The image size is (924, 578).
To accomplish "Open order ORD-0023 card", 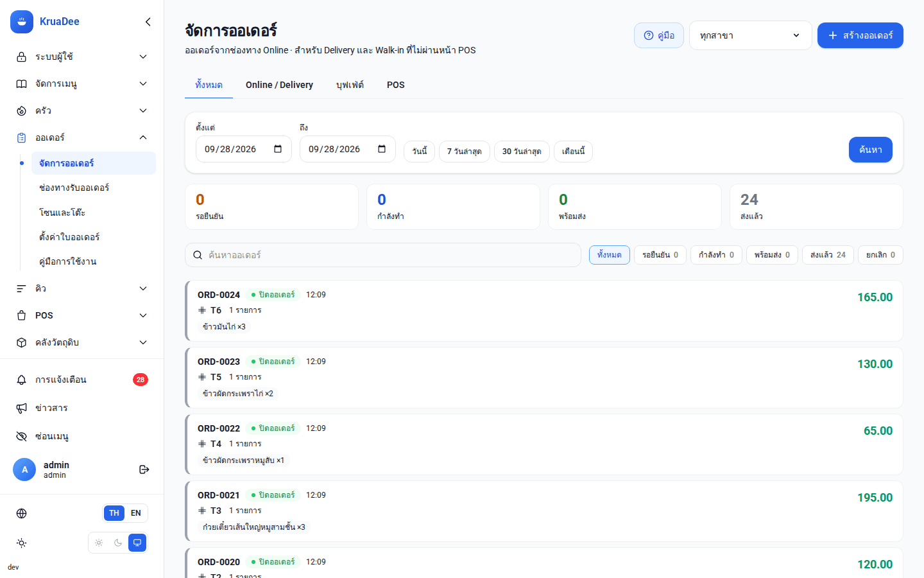I will [544, 378].
